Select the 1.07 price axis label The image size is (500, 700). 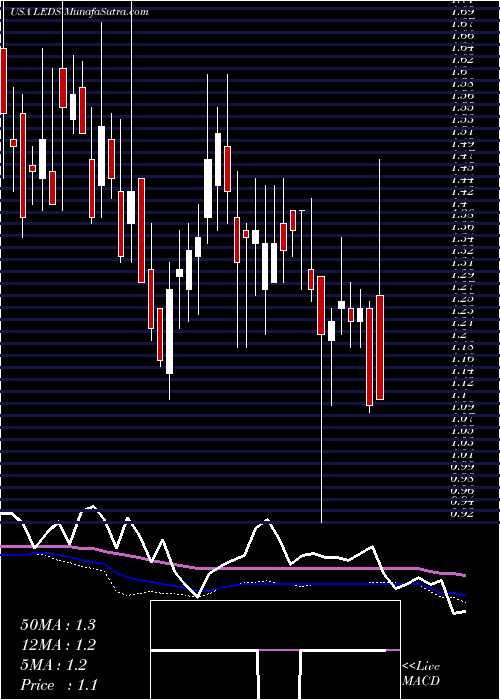point(462,419)
